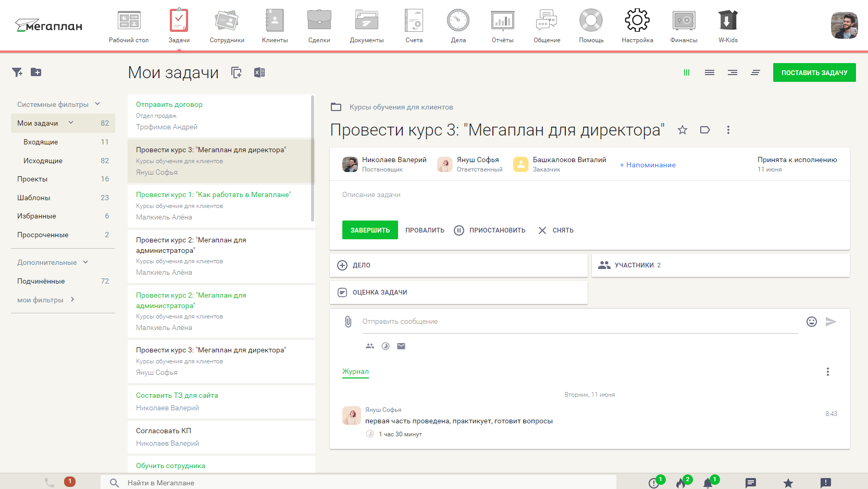This screenshot has height=489, width=868.
Task: Open the Сотрудники section icon
Action: click(x=227, y=21)
